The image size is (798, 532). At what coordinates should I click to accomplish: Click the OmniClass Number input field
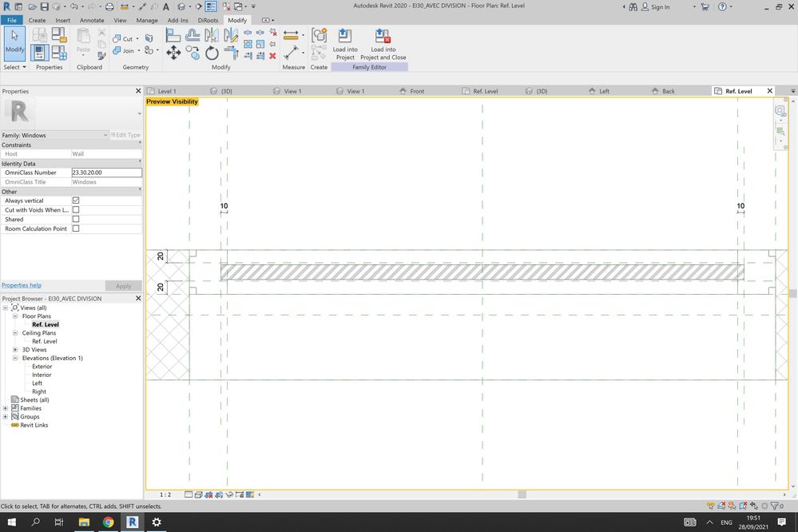click(x=107, y=173)
